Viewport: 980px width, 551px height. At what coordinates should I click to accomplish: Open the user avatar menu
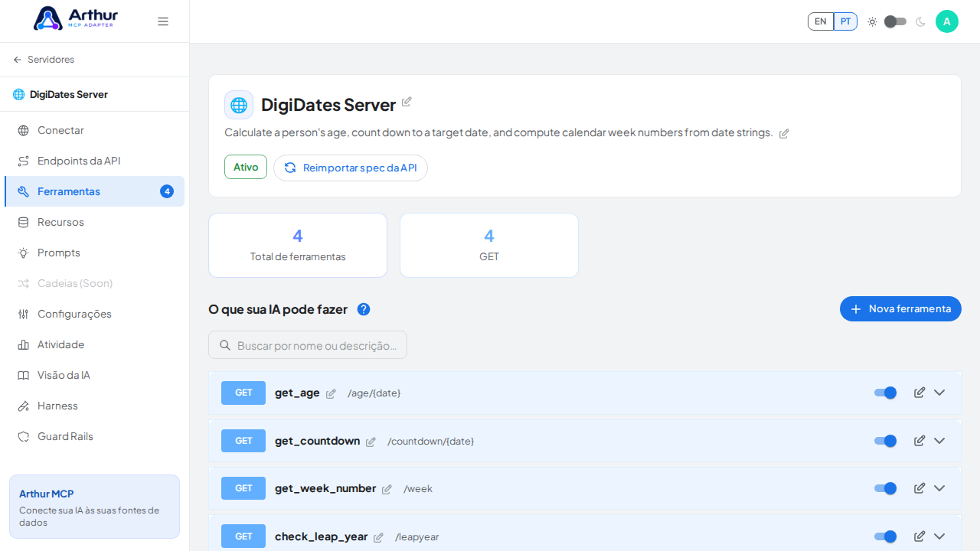[947, 21]
